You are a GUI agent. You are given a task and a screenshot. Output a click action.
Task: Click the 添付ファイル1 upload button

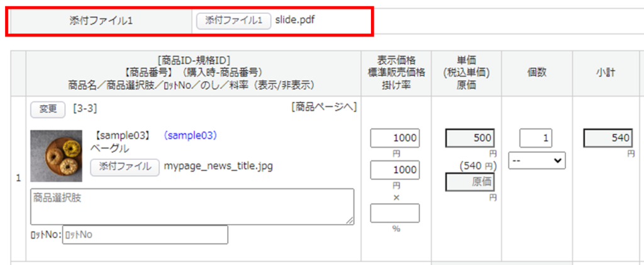pos(234,21)
